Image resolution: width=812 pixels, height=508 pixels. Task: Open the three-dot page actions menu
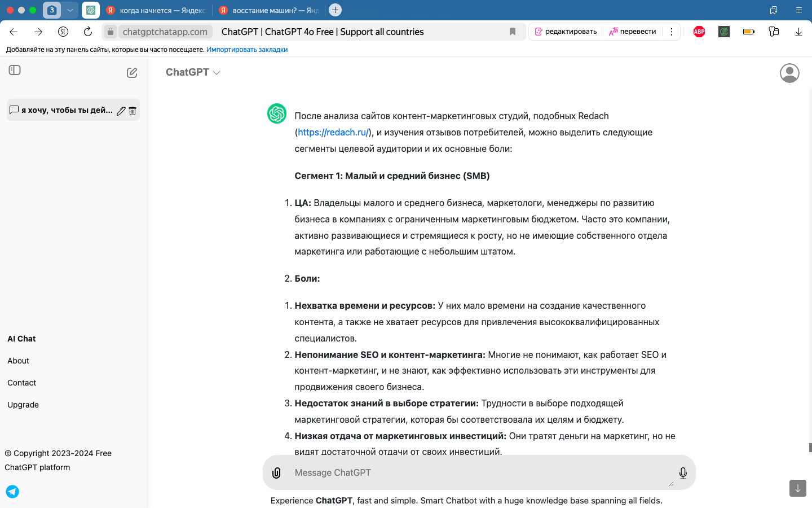[x=671, y=32]
